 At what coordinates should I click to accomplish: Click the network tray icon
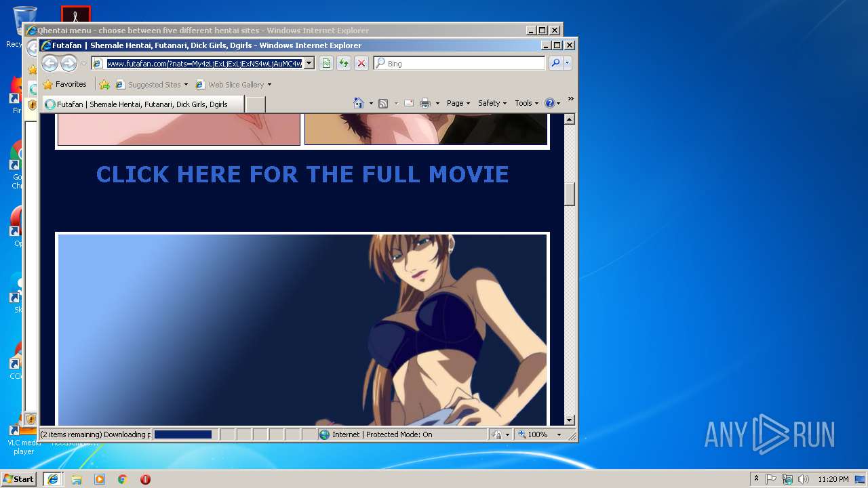787,479
